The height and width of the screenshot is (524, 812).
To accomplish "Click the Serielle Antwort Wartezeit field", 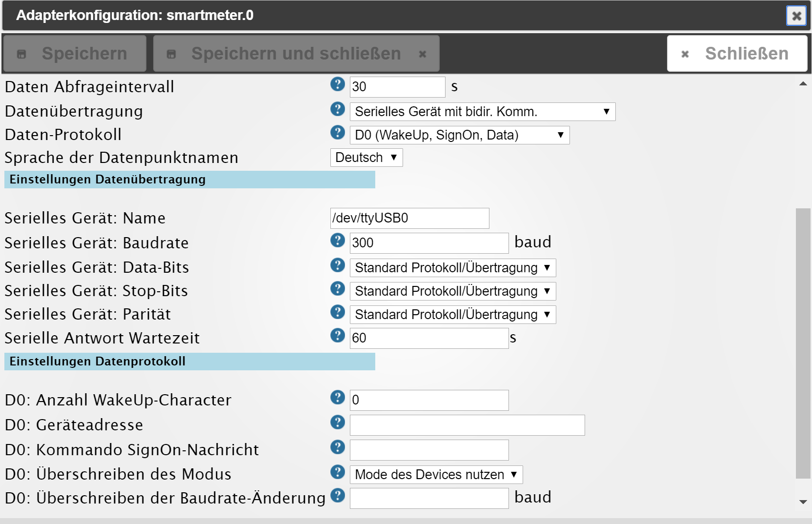I will click(429, 338).
